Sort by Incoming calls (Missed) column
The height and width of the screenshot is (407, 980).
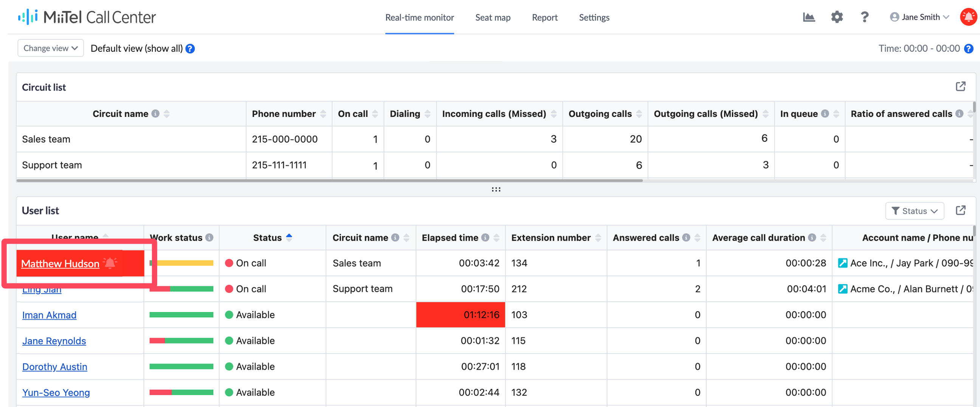[x=554, y=114]
